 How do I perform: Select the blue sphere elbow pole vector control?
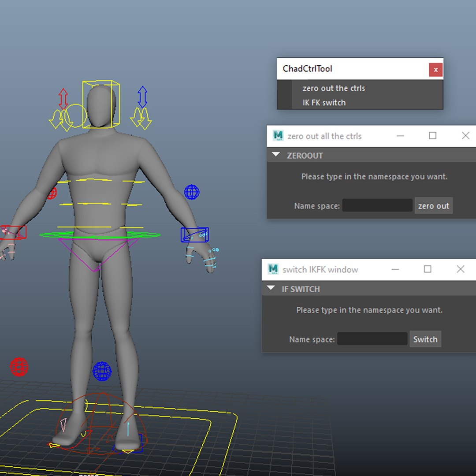click(x=192, y=192)
